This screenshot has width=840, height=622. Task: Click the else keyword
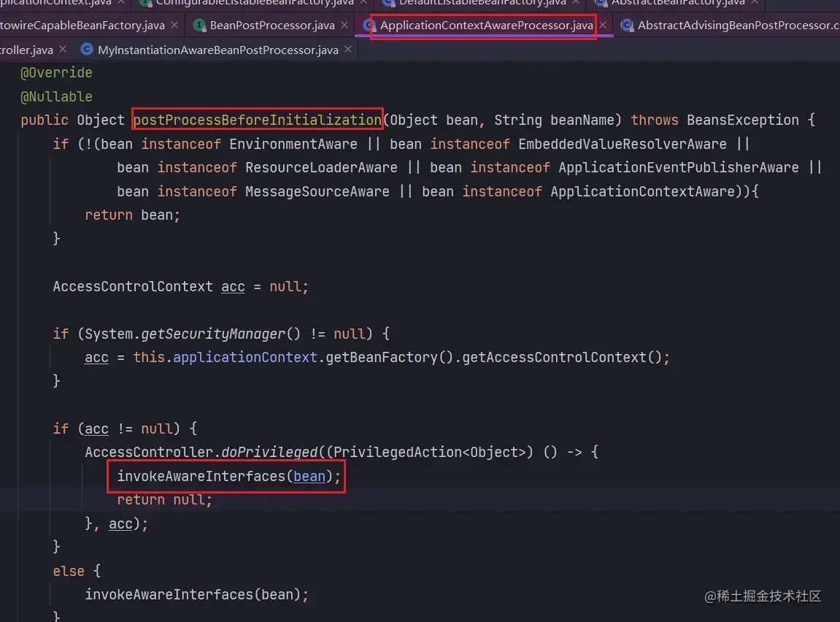[69, 571]
